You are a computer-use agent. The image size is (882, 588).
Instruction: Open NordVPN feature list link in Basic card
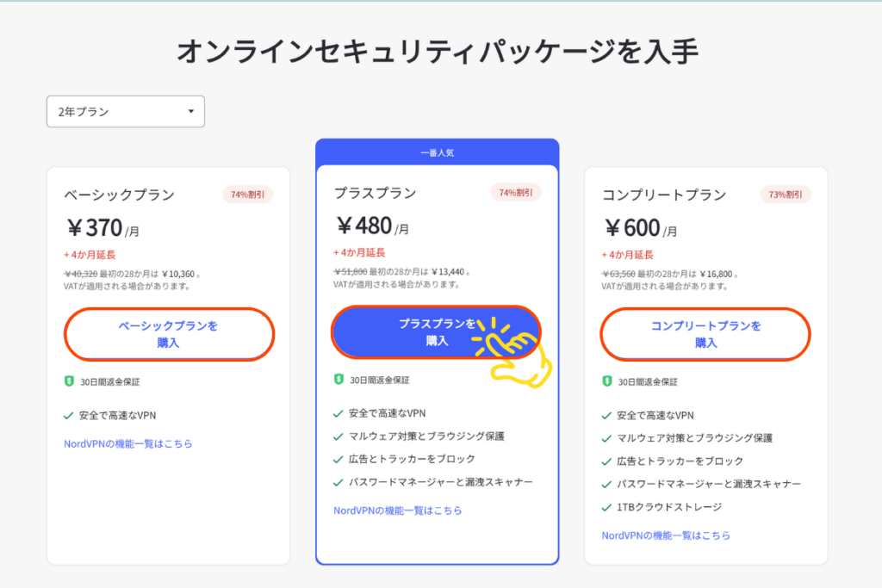(127, 443)
